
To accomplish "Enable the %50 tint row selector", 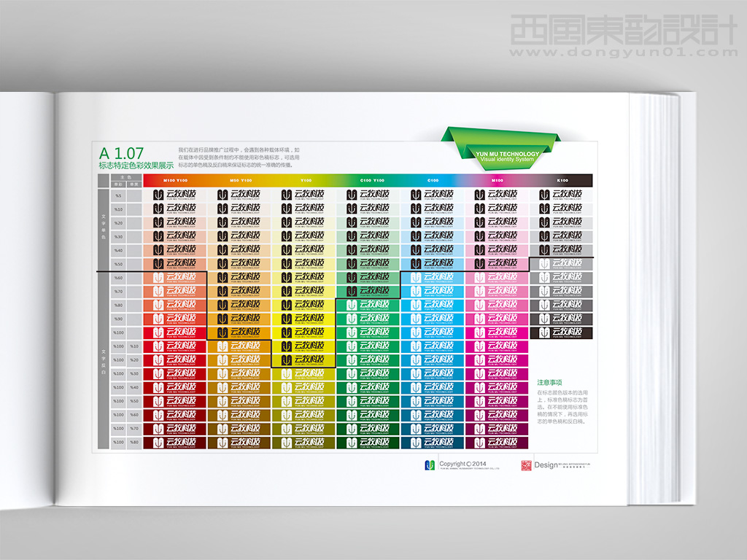I will 118,262.
